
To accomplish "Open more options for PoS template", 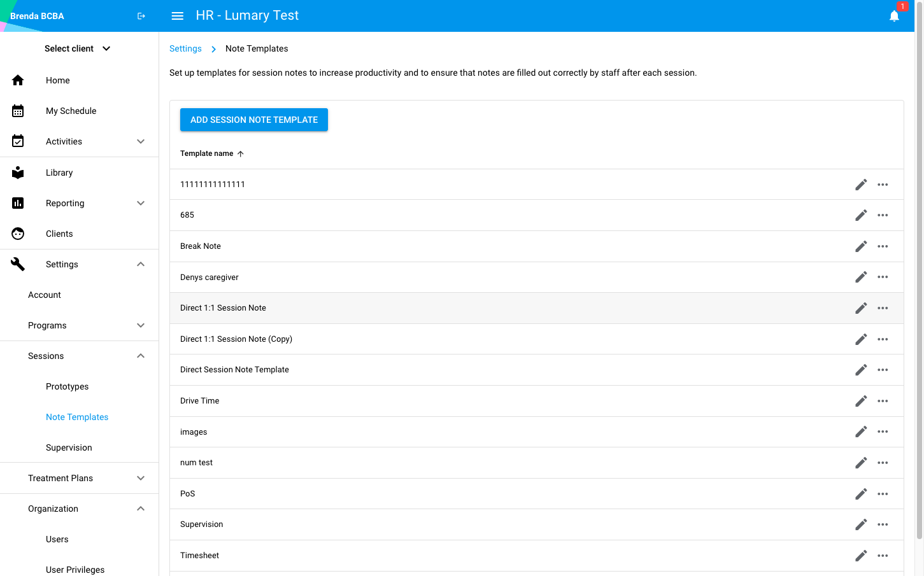I will pyautogui.click(x=883, y=494).
